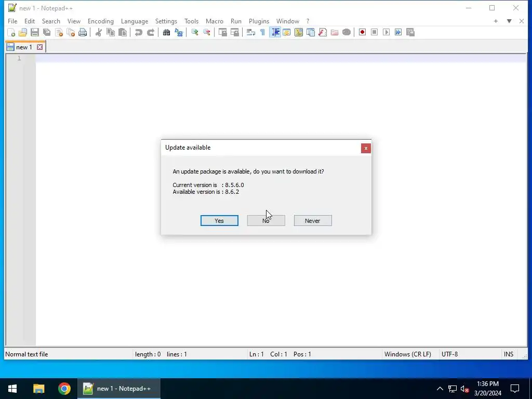Show hidden tray icons with chevron
Image resolution: width=532 pixels, height=399 pixels.
pos(440,389)
